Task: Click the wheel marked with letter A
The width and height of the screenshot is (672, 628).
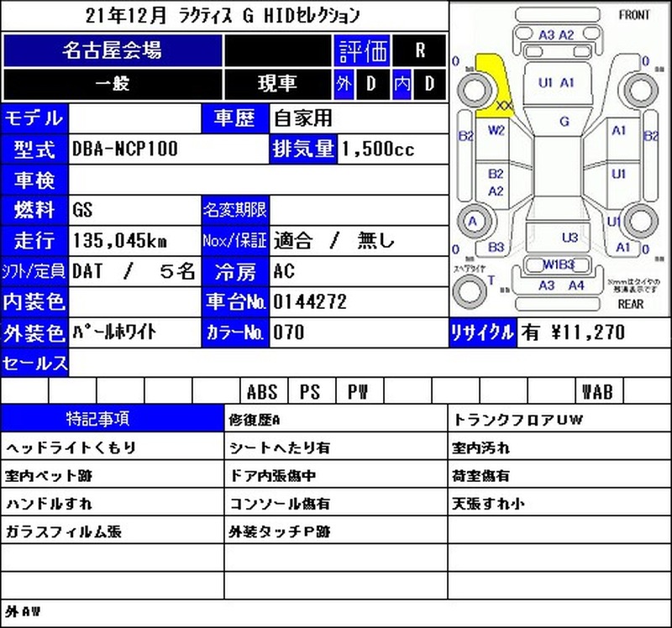Action: pos(473,222)
